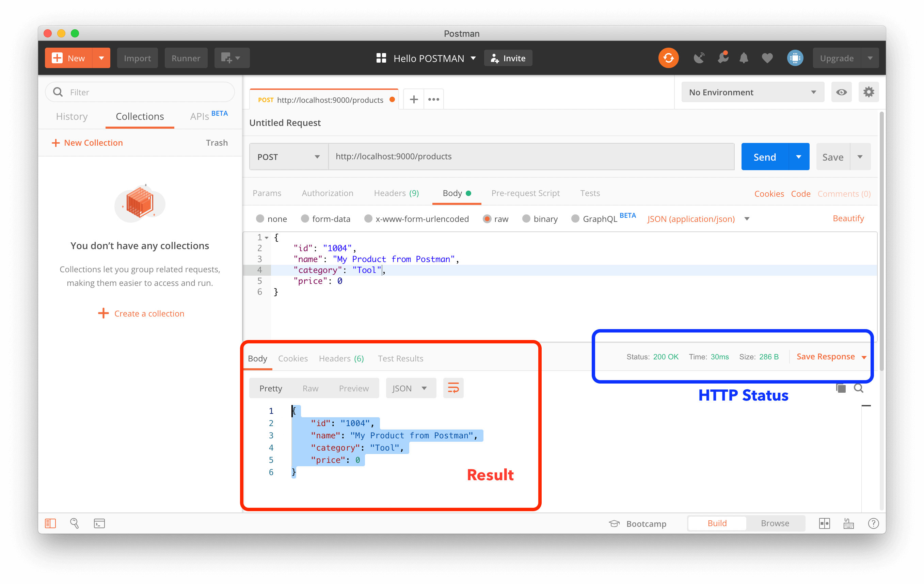This screenshot has height=584, width=924.
Task: Click the collections Filter field
Action: click(x=140, y=92)
